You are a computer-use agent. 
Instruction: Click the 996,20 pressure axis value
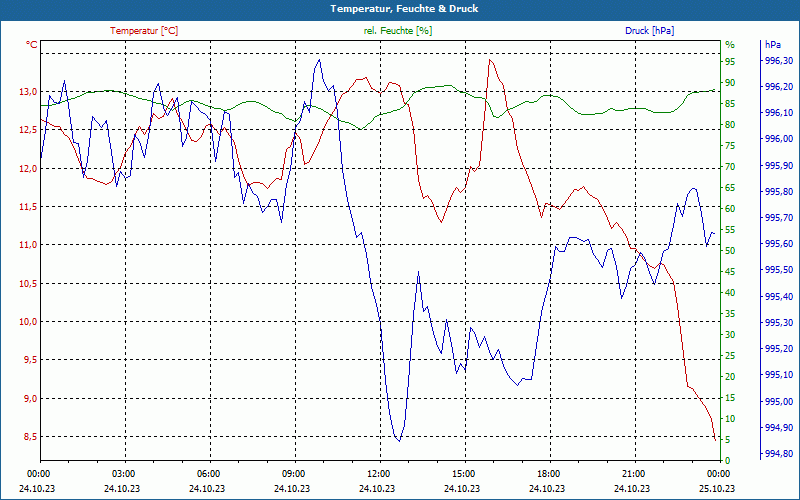pyautogui.click(x=779, y=87)
